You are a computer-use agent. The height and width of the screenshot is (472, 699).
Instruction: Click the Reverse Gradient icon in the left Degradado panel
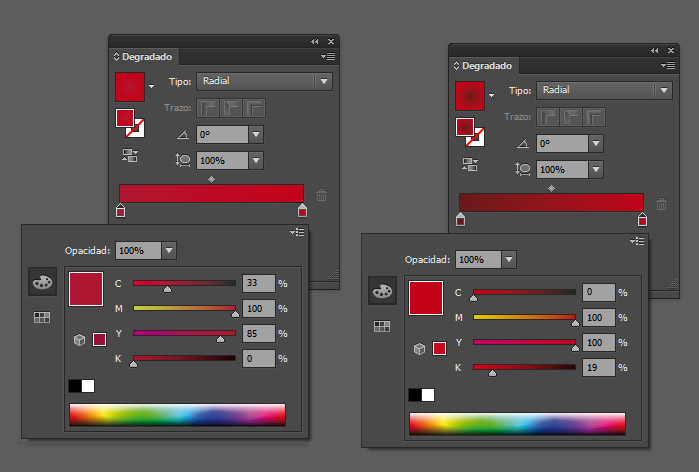pos(130,155)
